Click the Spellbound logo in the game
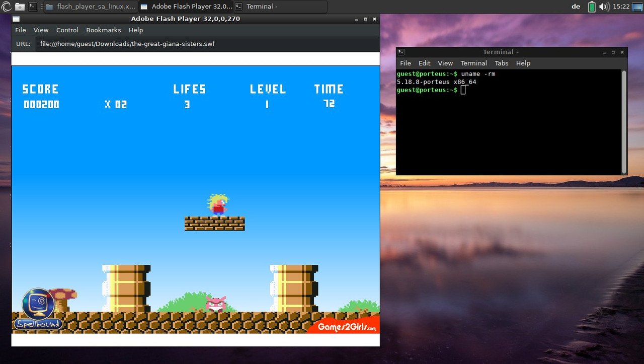 pyautogui.click(x=38, y=309)
